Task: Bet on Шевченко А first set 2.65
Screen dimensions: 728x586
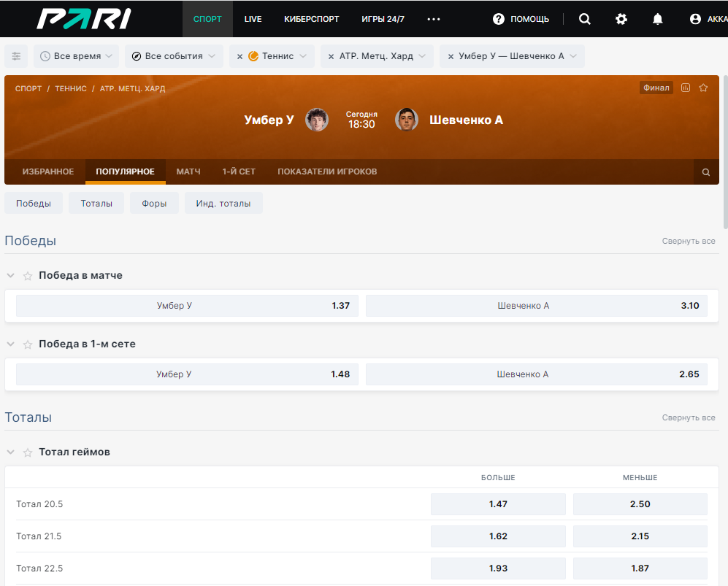Action: (x=536, y=374)
